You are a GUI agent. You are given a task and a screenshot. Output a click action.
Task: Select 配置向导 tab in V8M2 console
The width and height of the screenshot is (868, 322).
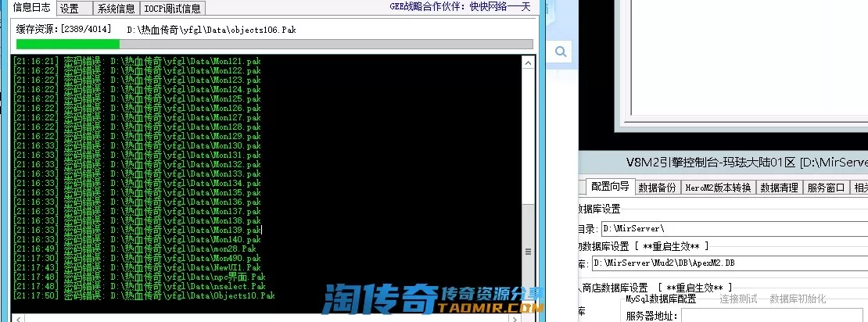point(609,187)
